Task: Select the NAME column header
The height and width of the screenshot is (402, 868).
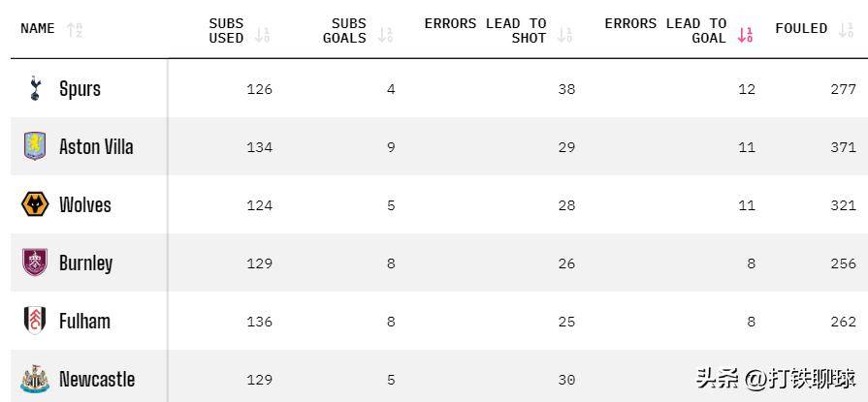Action: pyautogui.click(x=38, y=29)
